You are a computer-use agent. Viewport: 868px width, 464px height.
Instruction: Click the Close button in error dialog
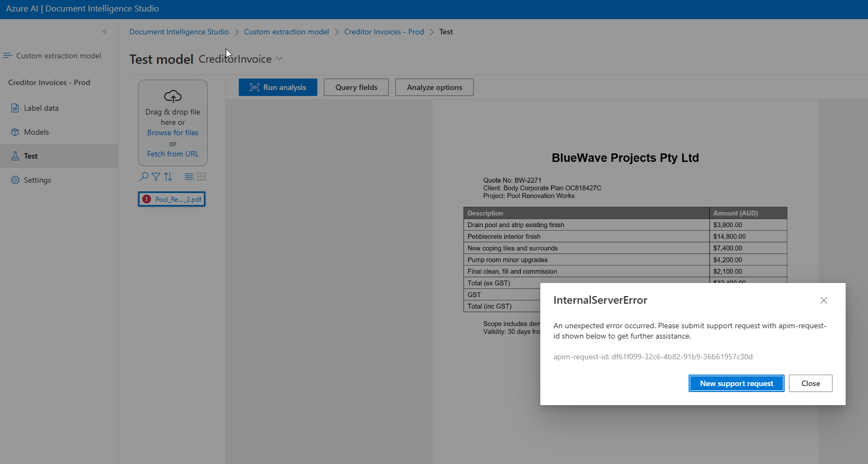pyautogui.click(x=811, y=383)
